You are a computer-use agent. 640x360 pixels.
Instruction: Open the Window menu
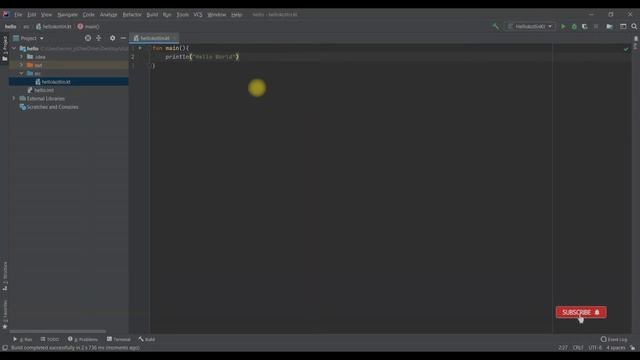point(216,14)
